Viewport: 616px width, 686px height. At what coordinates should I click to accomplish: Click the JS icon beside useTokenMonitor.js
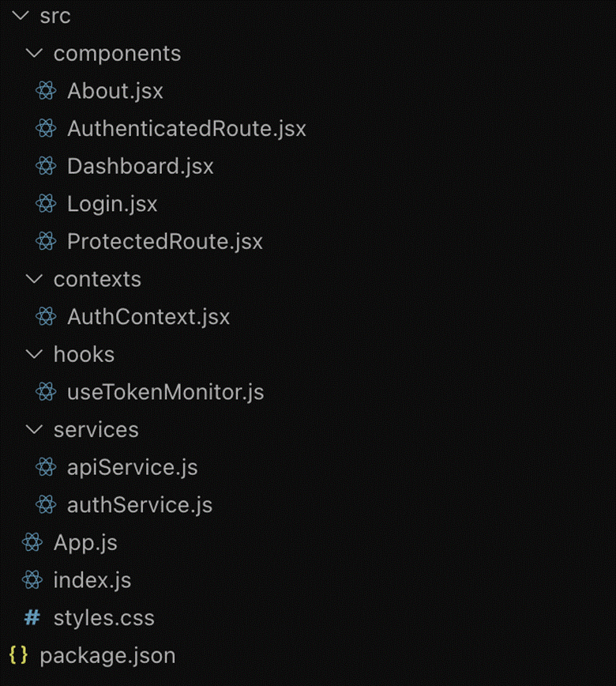coord(46,391)
